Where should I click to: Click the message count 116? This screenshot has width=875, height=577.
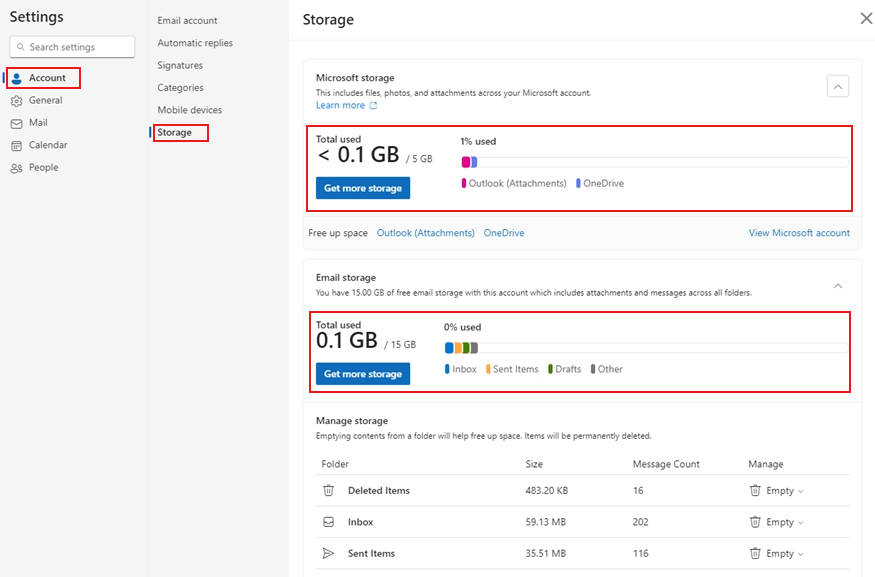(640, 553)
